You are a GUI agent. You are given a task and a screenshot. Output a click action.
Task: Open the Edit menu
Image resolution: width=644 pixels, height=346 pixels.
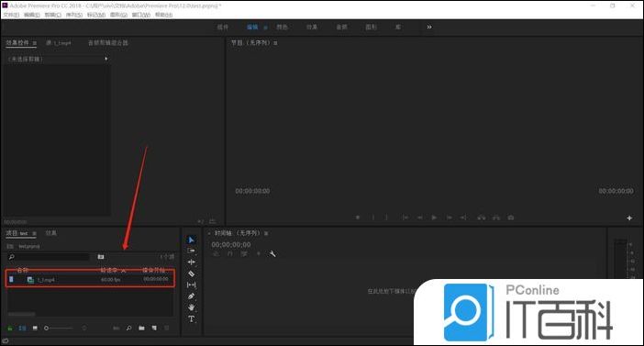[x=32, y=15]
